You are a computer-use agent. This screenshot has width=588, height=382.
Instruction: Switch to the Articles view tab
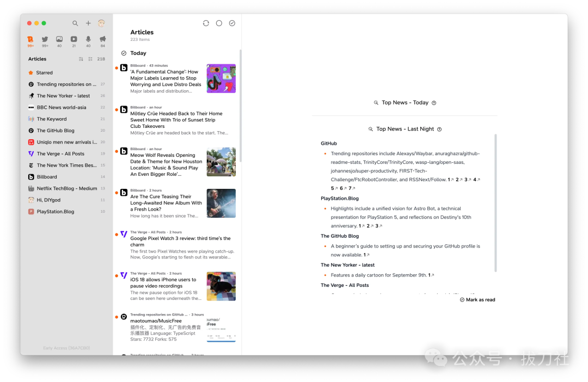(x=30, y=41)
